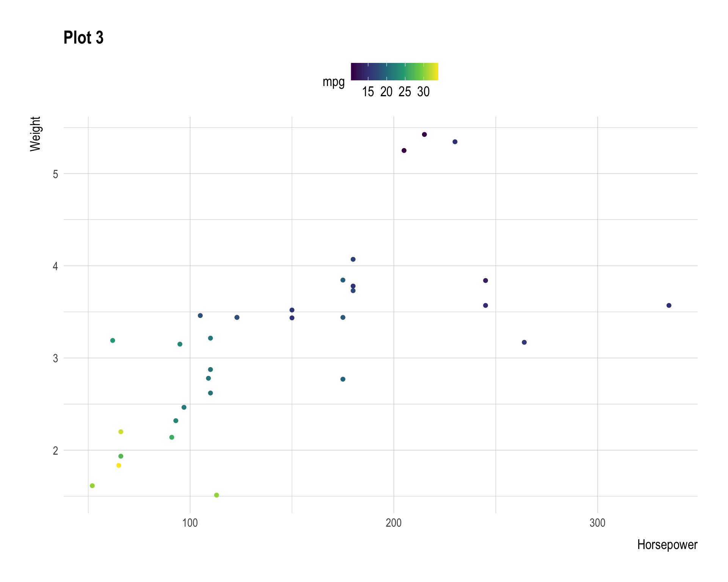Select the point just above weight 4
The width and height of the screenshot is (728, 582).
pos(353,260)
